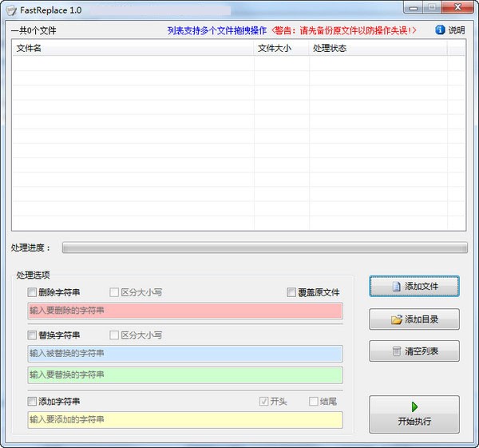479x448 pixels.
Task: Minimize the FastReplace window
Action: coord(413,7)
